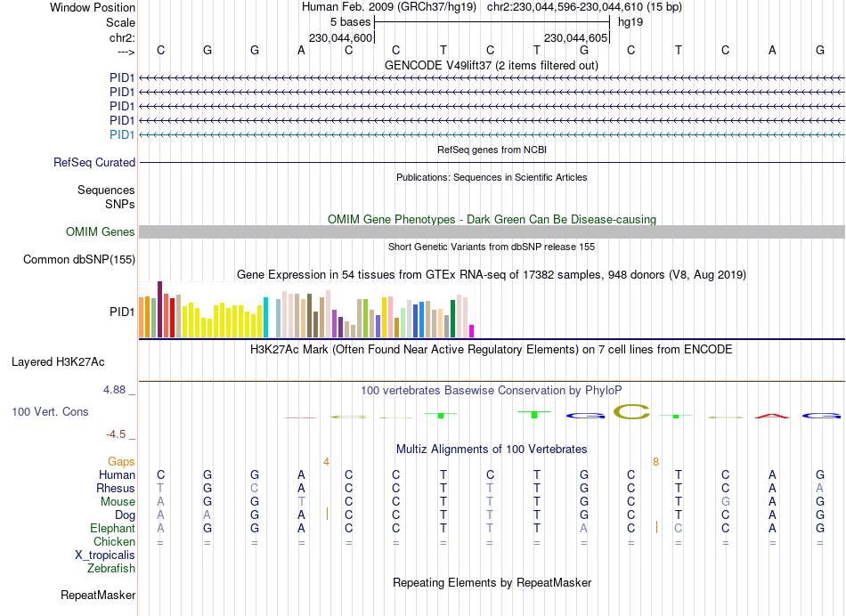
Task: Select the Zebrafish species label
Action: (111, 568)
